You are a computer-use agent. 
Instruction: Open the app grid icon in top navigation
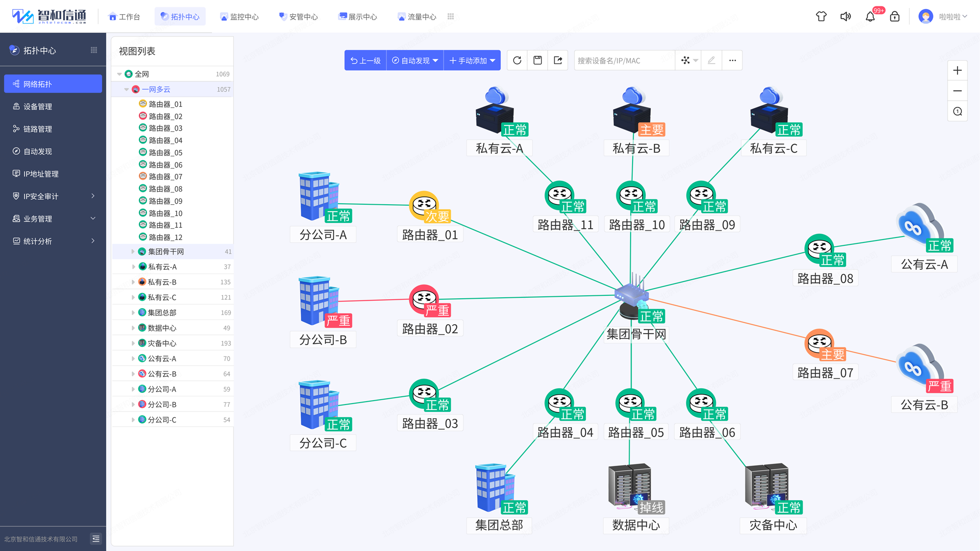pyautogui.click(x=451, y=16)
